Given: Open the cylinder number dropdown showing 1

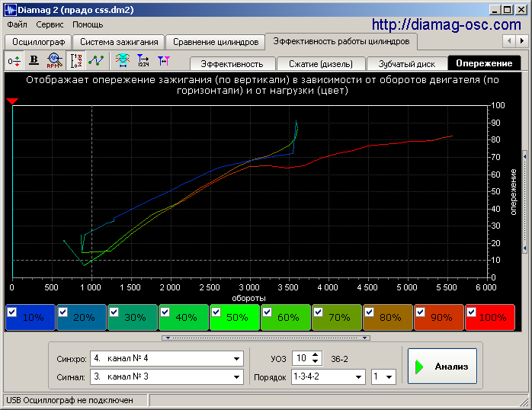Looking at the screenshot, I should tap(389, 376).
